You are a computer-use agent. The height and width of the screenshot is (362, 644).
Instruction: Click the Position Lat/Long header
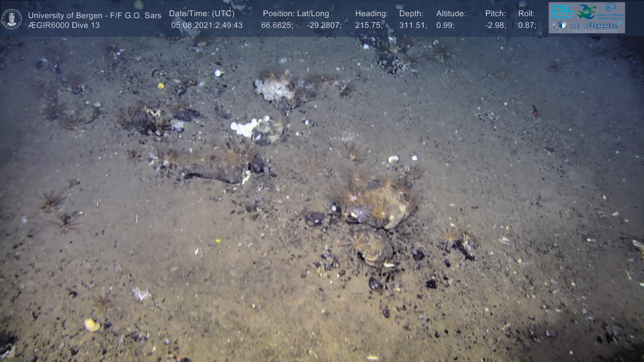[x=296, y=13]
